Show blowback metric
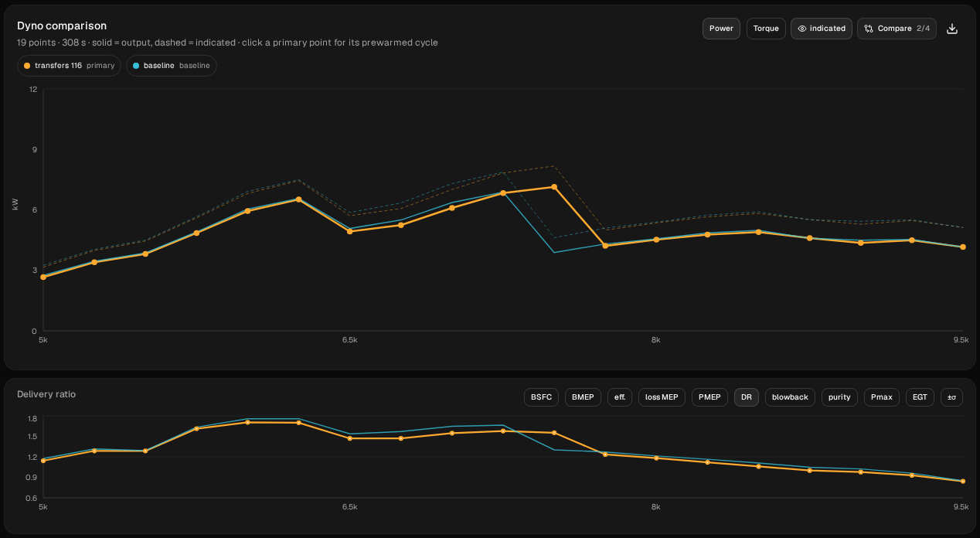980x538 pixels. coord(790,397)
